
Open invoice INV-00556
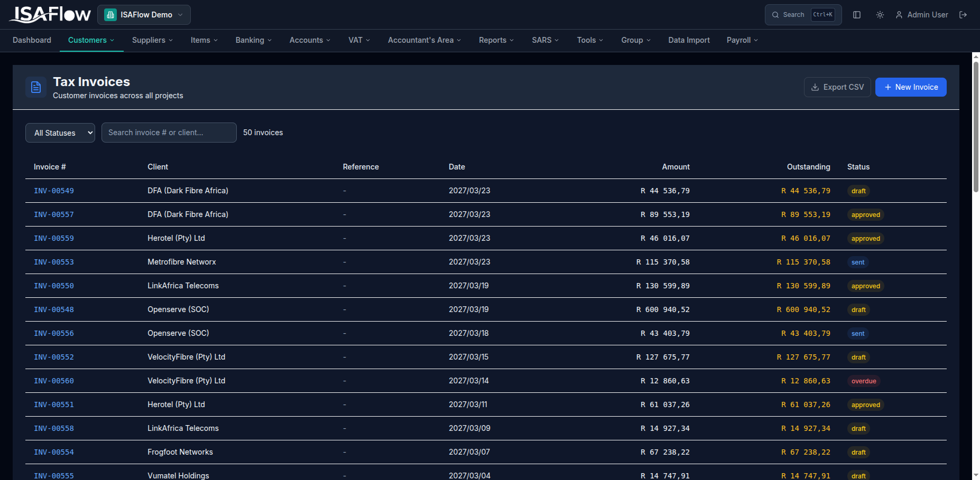click(54, 333)
